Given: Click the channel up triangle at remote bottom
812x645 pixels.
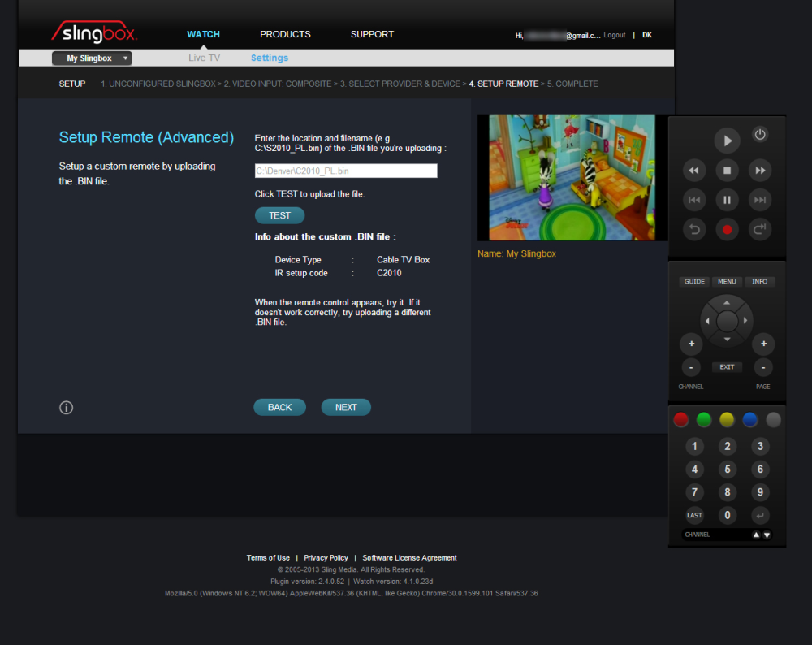Looking at the screenshot, I should pyautogui.click(x=756, y=535).
